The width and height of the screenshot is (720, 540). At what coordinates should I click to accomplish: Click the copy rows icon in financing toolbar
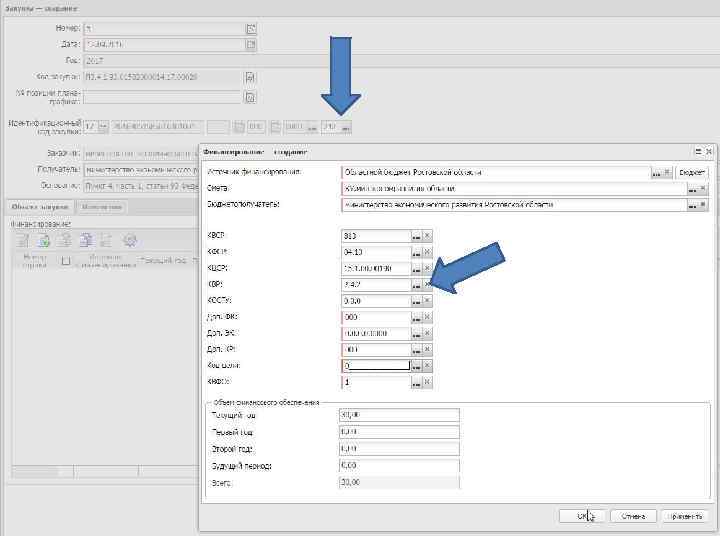click(x=86, y=240)
